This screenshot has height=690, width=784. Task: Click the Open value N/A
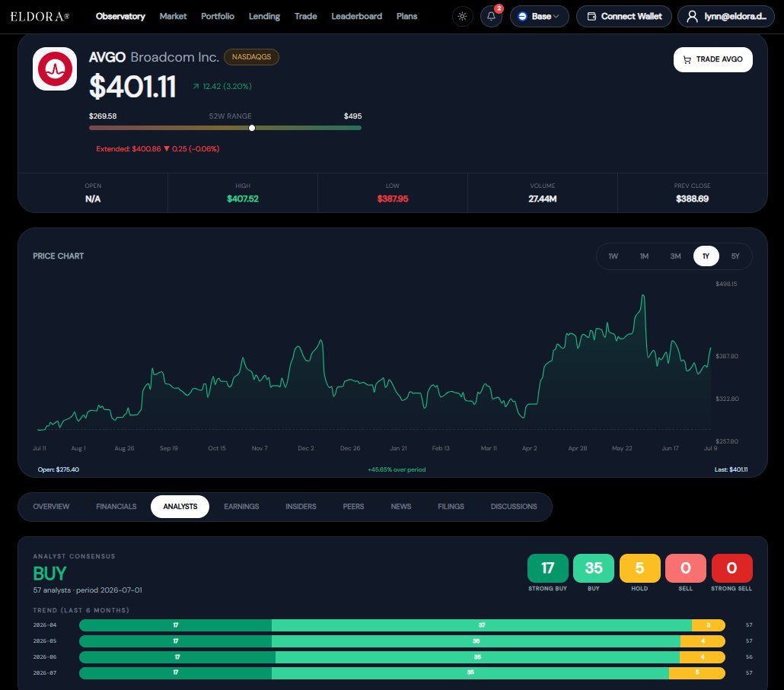click(93, 199)
